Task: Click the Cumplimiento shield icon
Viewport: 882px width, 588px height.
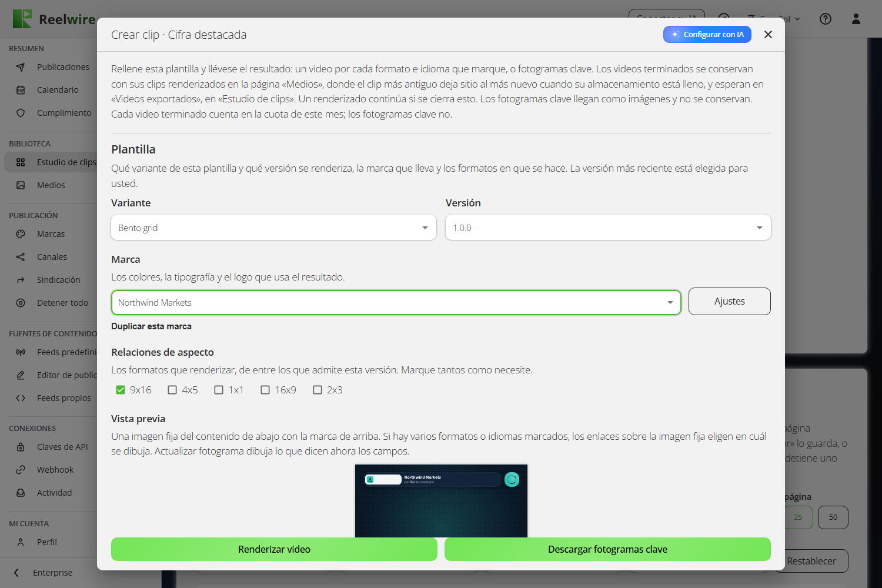Action: 21,113
